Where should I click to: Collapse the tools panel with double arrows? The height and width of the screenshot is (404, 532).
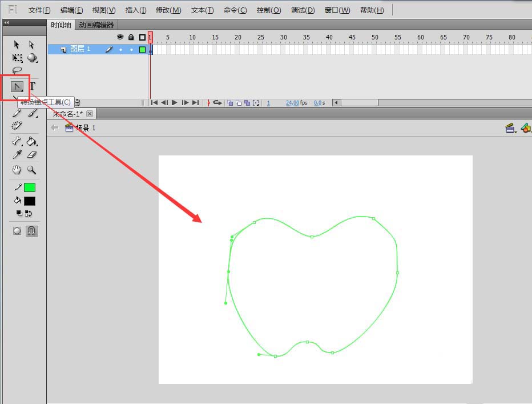6,23
